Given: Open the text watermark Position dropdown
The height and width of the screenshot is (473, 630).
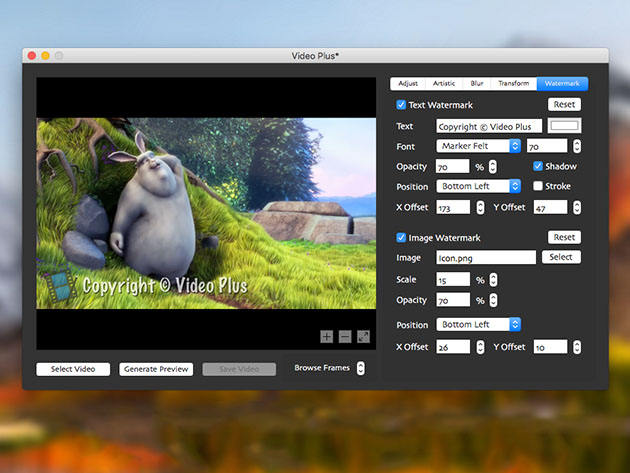Looking at the screenshot, I should pos(479,186).
